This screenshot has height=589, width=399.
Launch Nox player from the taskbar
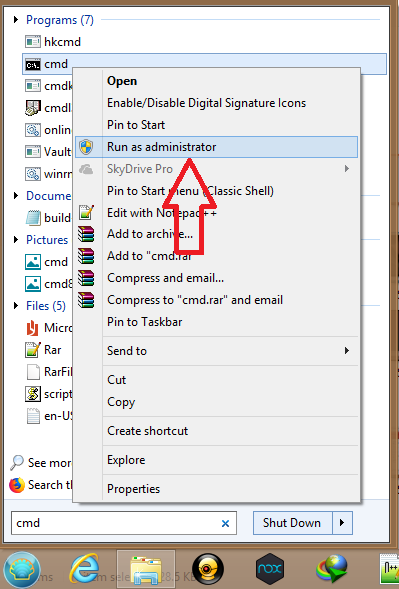[x=269, y=569]
